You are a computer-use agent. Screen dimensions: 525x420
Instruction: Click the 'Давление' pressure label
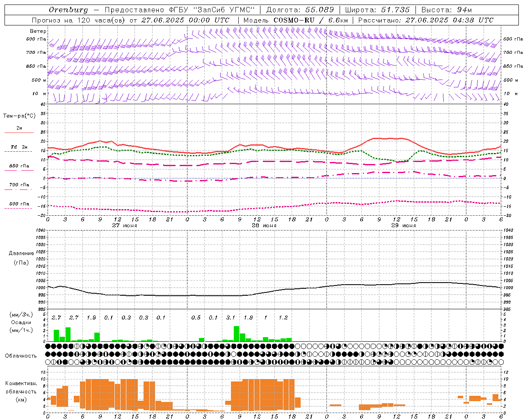point(21,253)
